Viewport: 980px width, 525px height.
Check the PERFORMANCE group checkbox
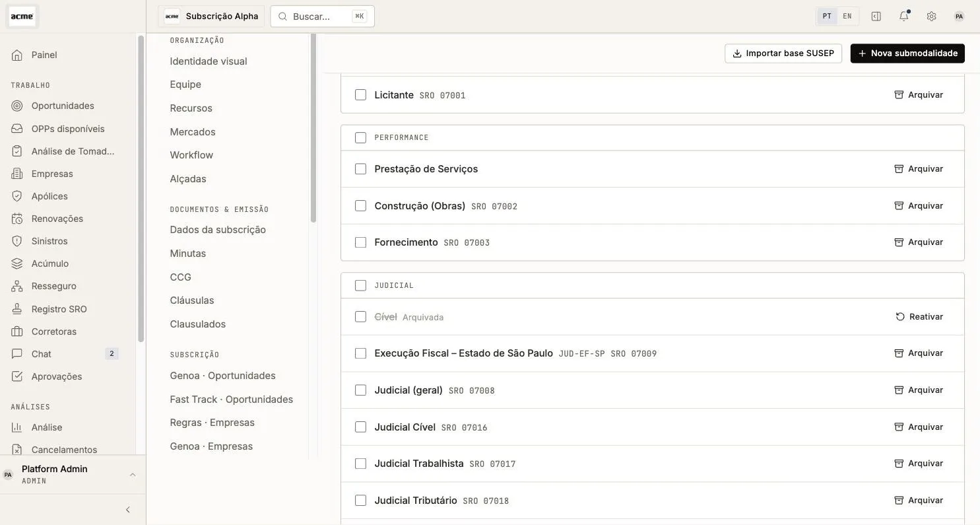360,137
